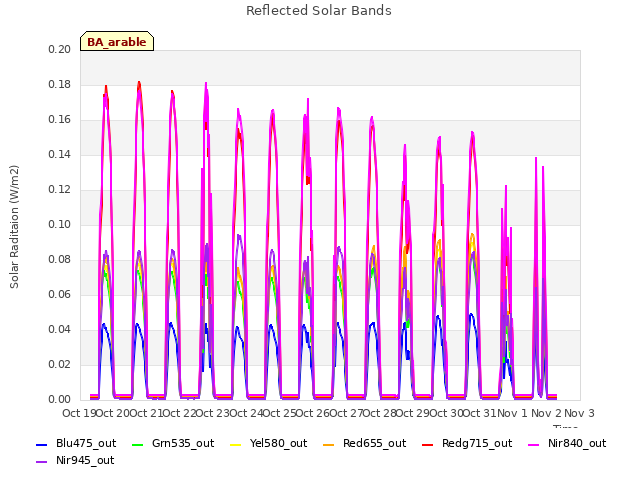Select the Blu475_out legend entry
640x480 pixels.
point(76,444)
